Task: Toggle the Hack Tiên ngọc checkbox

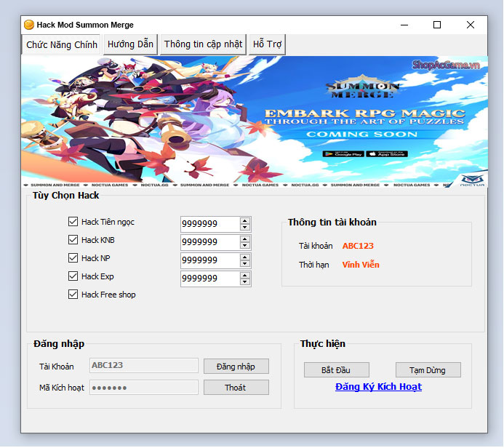Action: coord(73,221)
